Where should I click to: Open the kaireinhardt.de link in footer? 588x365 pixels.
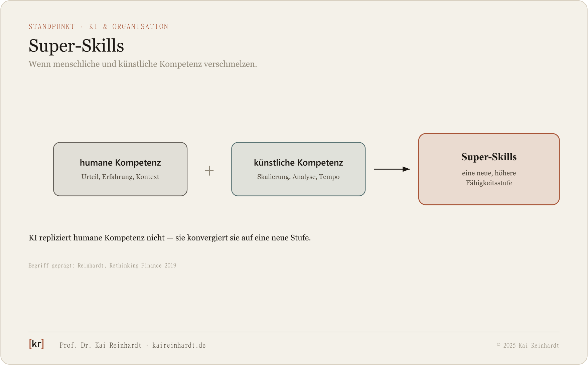pyautogui.click(x=179, y=345)
